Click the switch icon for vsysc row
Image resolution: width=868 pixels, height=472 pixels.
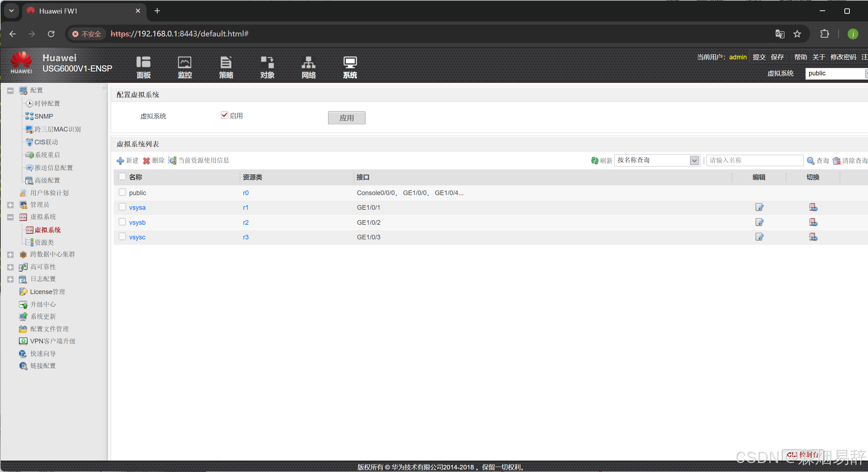pos(813,237)
